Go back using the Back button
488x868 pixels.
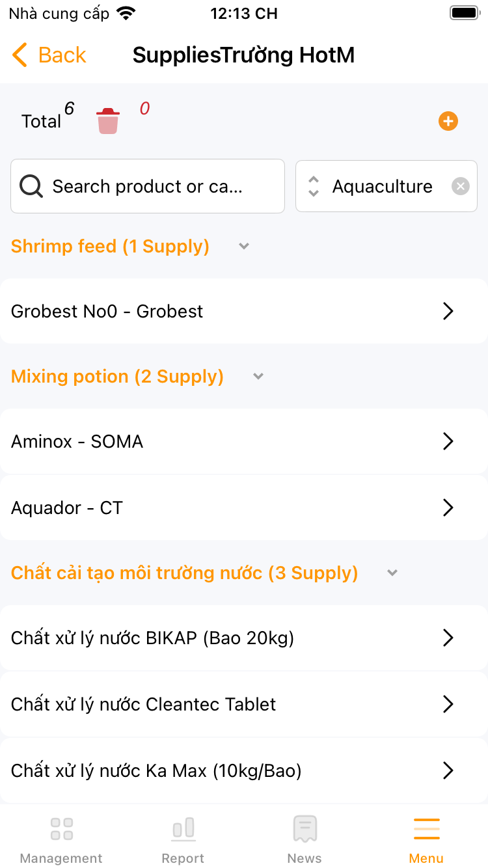(x=49, y=55)
